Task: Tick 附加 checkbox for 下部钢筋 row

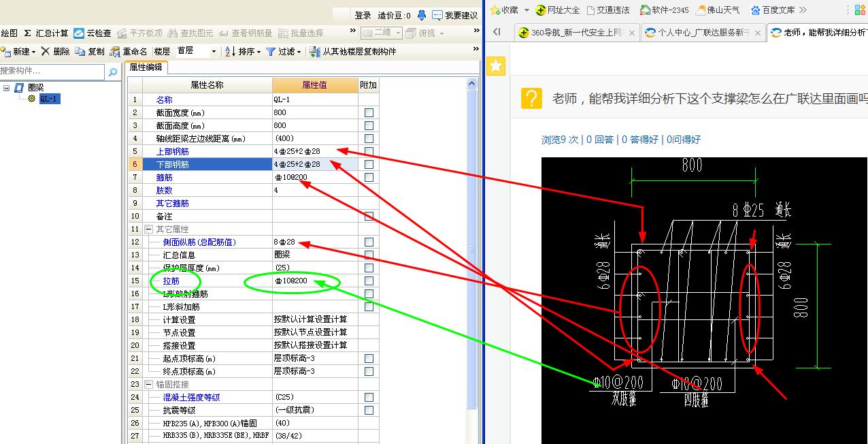Action: [369, 164]
